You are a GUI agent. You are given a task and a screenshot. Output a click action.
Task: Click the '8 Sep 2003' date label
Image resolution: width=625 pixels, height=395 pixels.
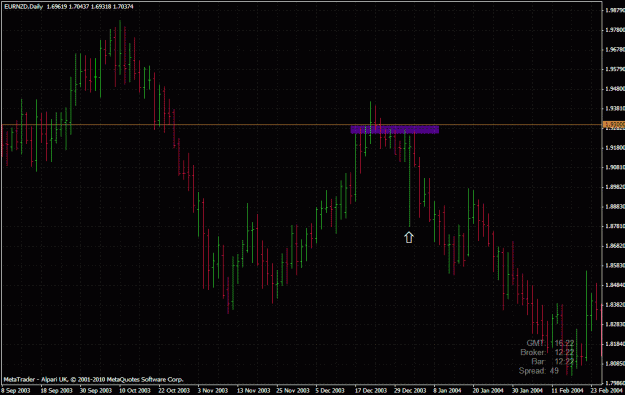click(16, 390)
